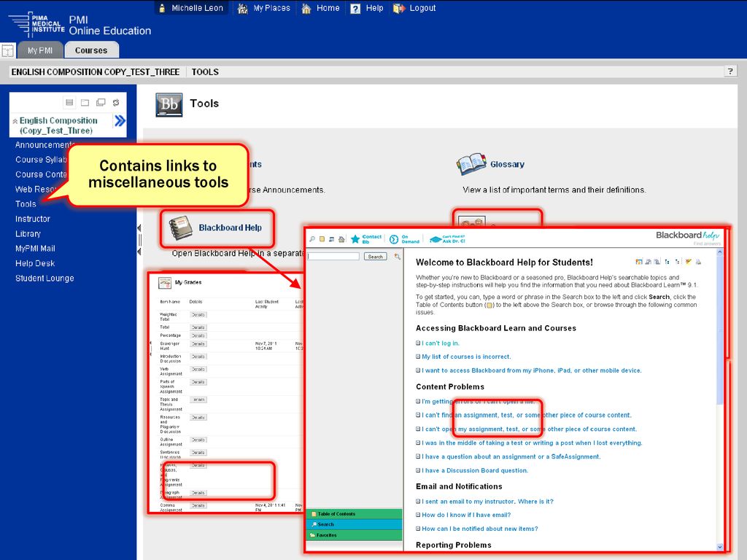Click the refresh course menu icon
747x560 pixels.
pos(116,102)
